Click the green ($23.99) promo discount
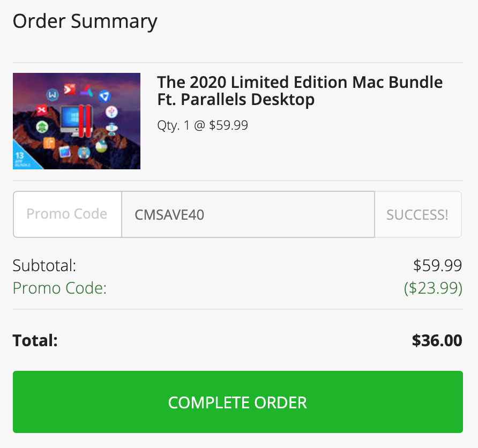The height and width of the screenshot is (448, 478). (x=433, y=288)
